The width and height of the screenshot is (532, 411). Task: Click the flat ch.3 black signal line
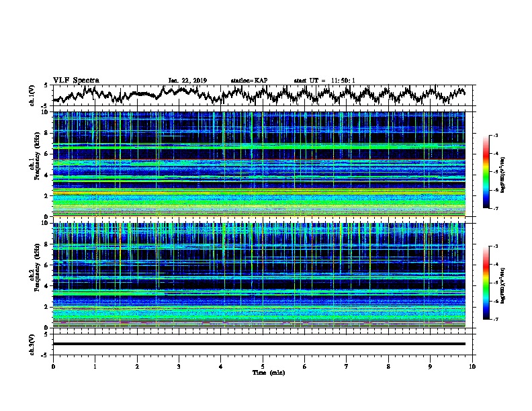point(259,344)
